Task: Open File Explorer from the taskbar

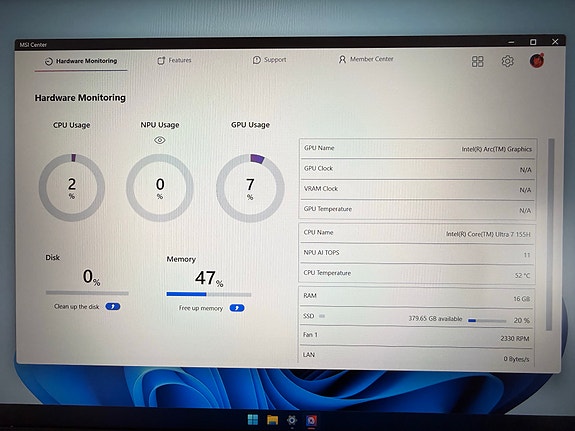Action: point(272,420)
